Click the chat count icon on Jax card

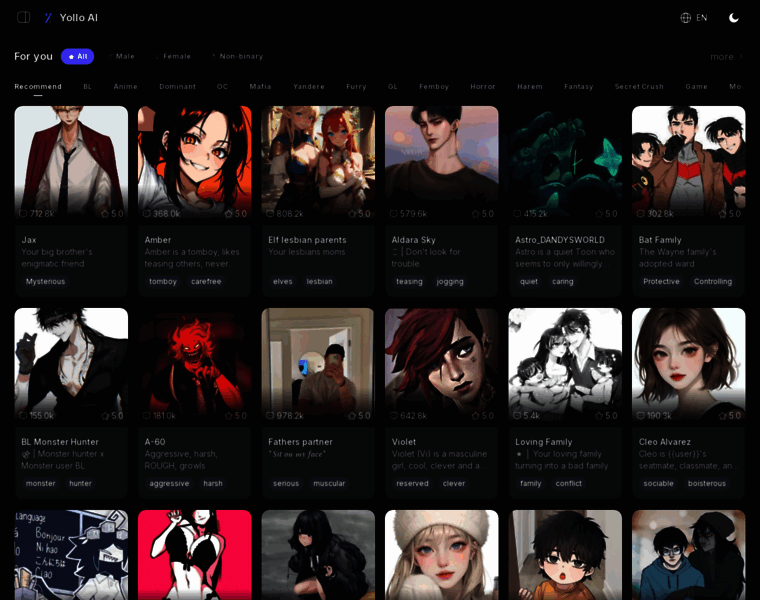click(x=24, y=214)
